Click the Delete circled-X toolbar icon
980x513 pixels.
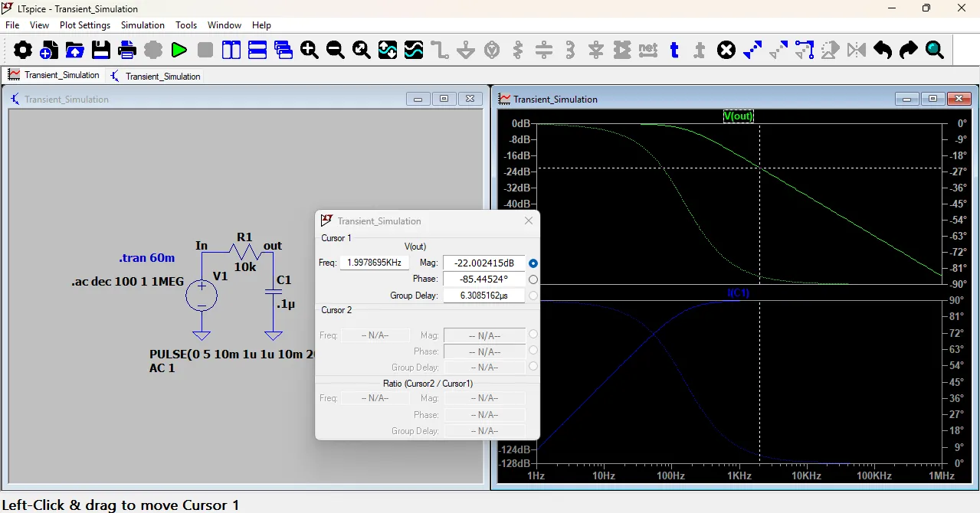coord(726,51)
